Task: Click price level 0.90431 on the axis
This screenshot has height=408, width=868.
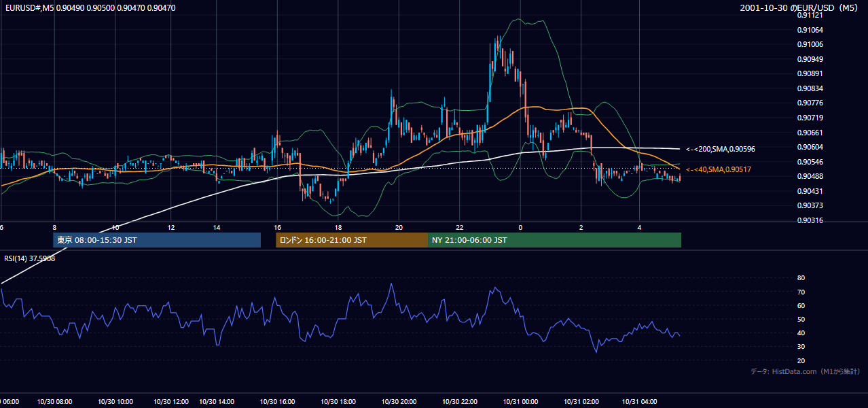Action: [810, 191]
